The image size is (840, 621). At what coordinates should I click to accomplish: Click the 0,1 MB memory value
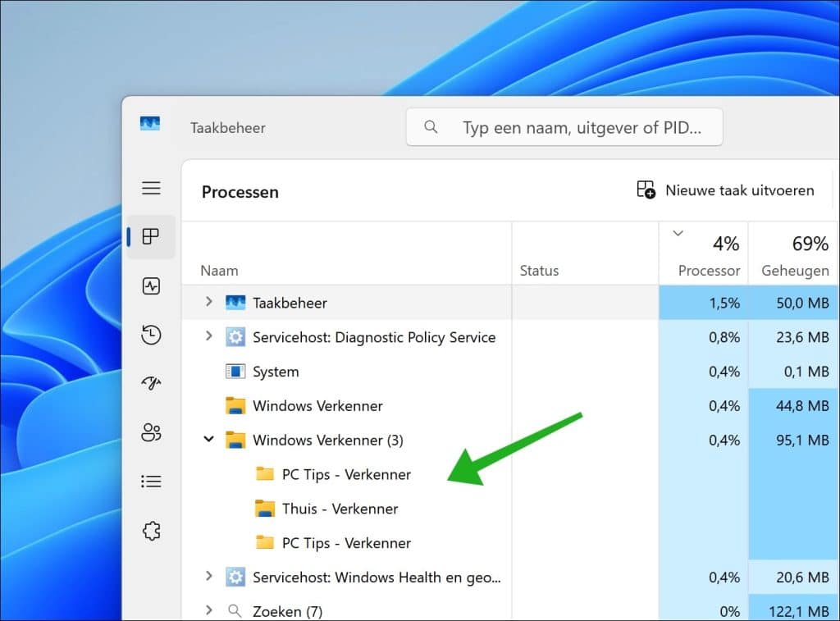point(806,372)
